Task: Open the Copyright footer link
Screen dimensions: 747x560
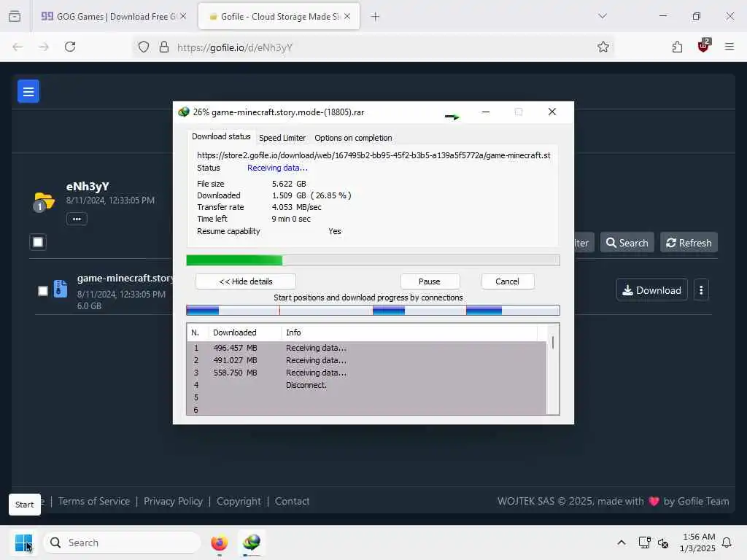Action: 239,501
